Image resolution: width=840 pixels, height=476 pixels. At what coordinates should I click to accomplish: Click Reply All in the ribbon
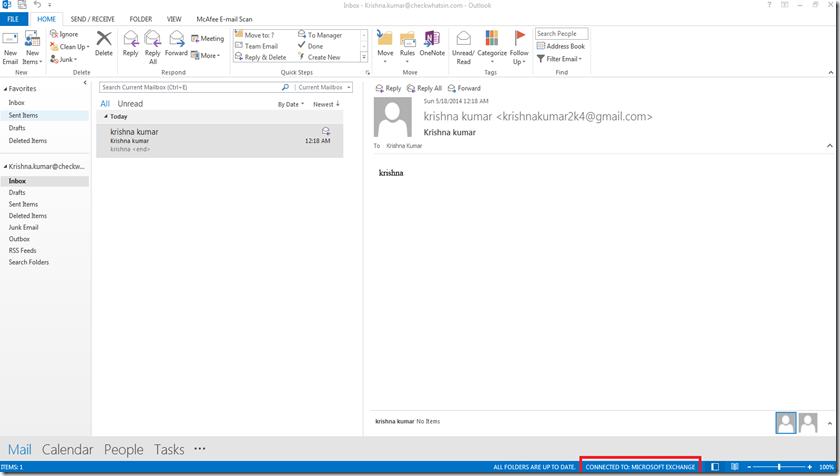153,48
